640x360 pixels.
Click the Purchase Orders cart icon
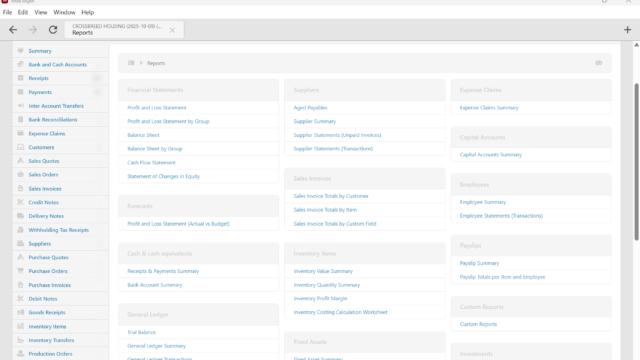(20, 271)
